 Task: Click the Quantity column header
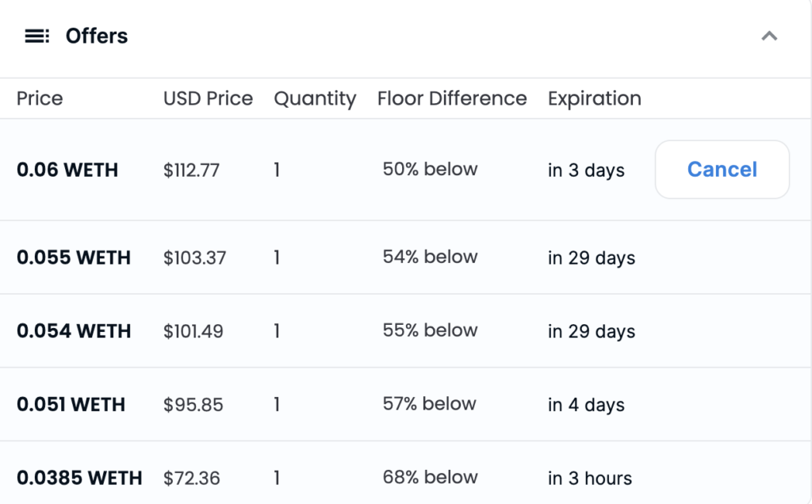click(x=315, y=98)
